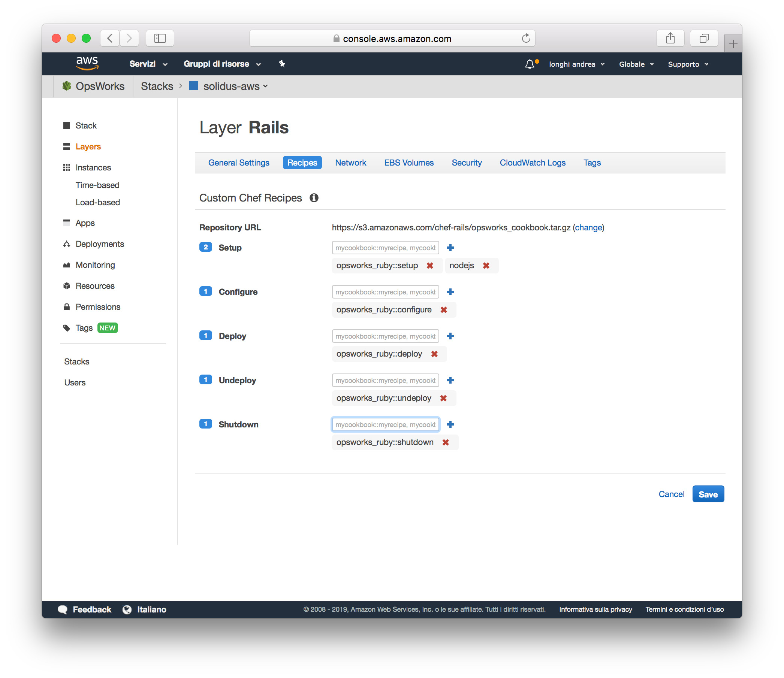This screenshot has height=678, width=784.
Task: Click the Instances grid icon
Action: point(67,167)
